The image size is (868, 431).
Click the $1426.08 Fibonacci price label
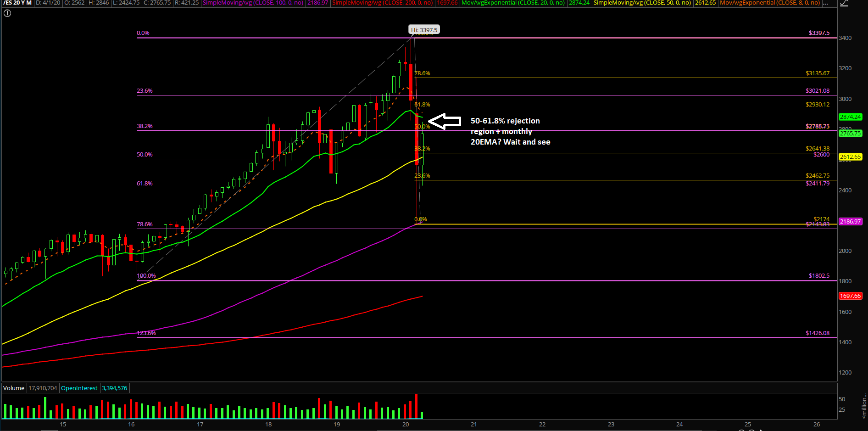pos(818,333)
